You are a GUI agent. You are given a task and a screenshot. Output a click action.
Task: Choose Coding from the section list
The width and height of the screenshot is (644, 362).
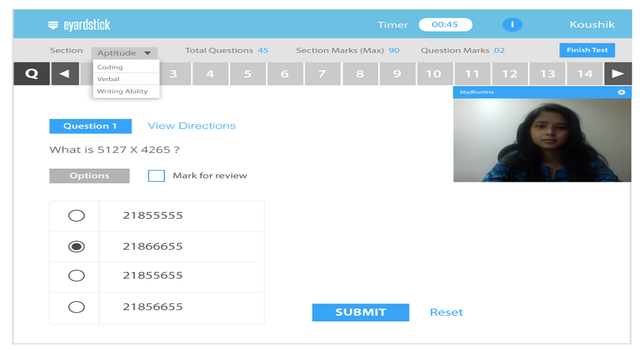(126, 67)
